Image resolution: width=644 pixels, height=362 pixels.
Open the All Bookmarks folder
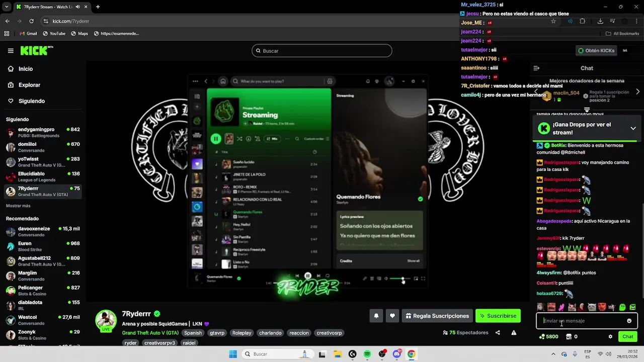pos(622,34)
